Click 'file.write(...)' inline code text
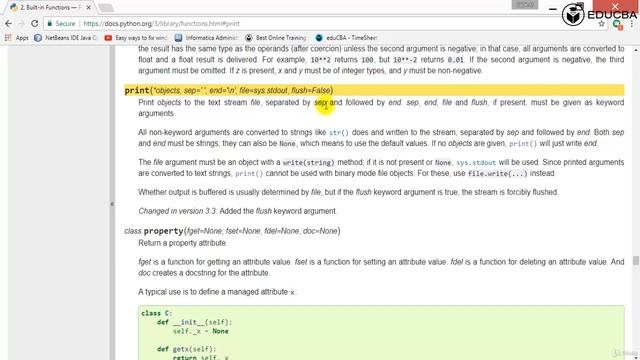The height and width of the screenshot is (360, 640). 497,173
